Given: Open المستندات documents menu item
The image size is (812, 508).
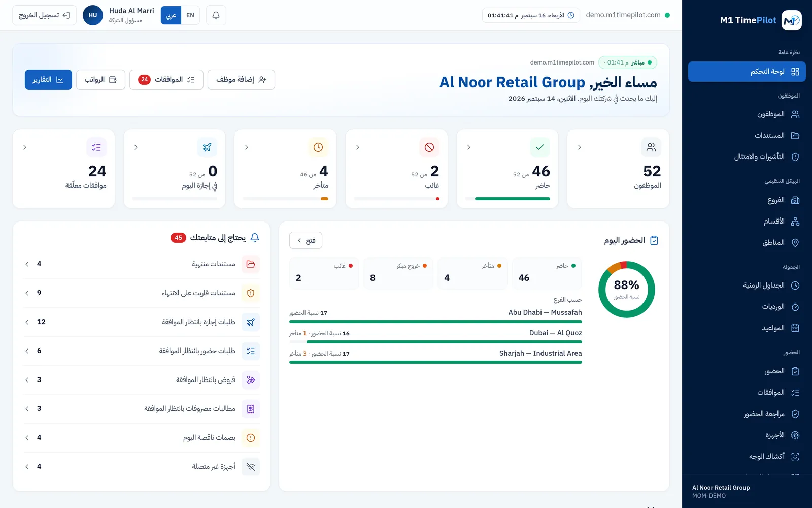Looking at the screenshot, I should [747, 136].
